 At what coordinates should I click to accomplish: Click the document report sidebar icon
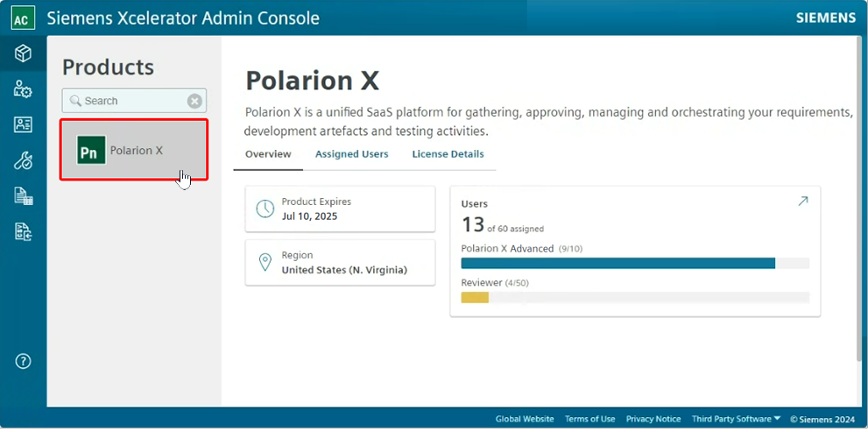coord(24,196)
